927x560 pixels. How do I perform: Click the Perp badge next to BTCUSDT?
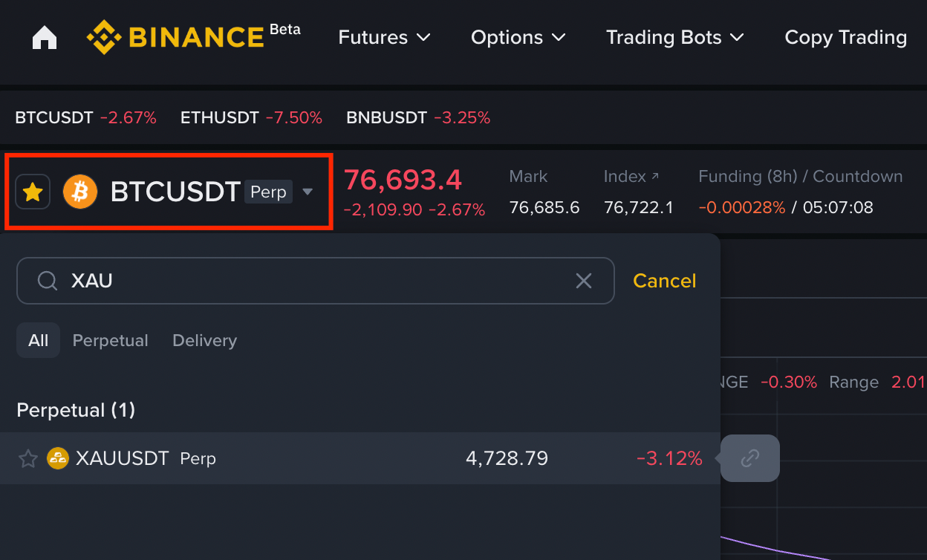click(x=269, y=192)
